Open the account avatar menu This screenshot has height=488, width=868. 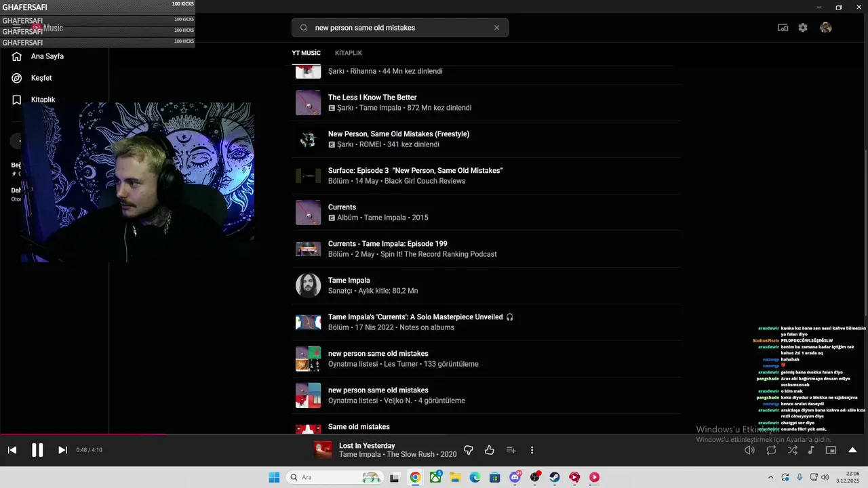tap(825, 28)
